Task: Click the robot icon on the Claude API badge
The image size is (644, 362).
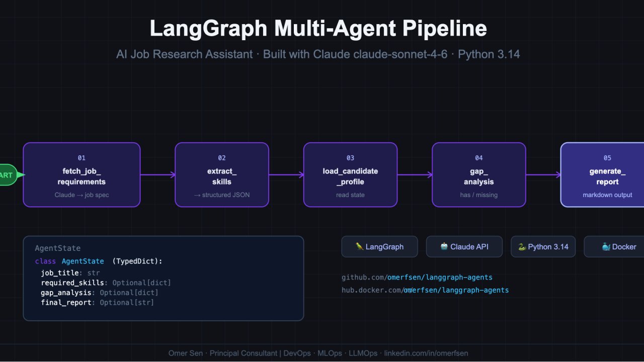Action: pyautogui.click(x=444, y=247)
